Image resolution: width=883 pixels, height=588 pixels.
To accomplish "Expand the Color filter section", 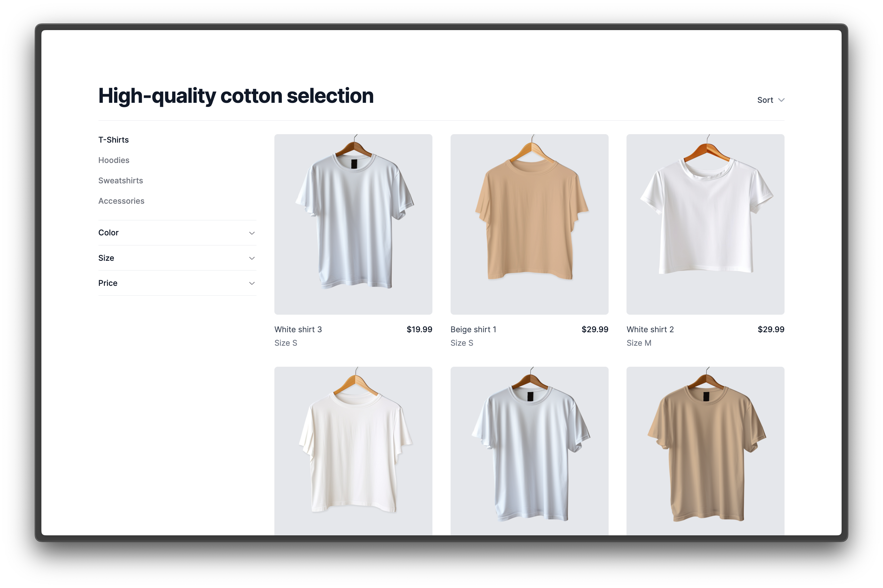I will pyautogui.click(x=177, y=233).
